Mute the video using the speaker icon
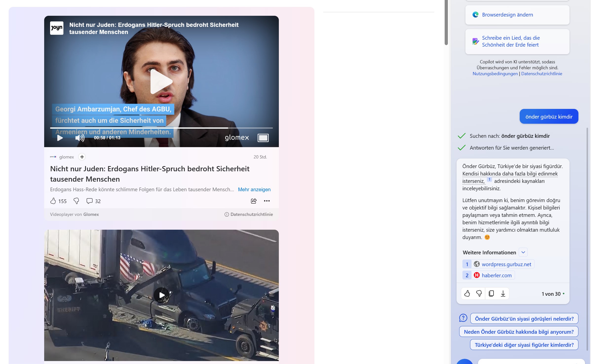The image size is (591, 364). click(80, 138)
